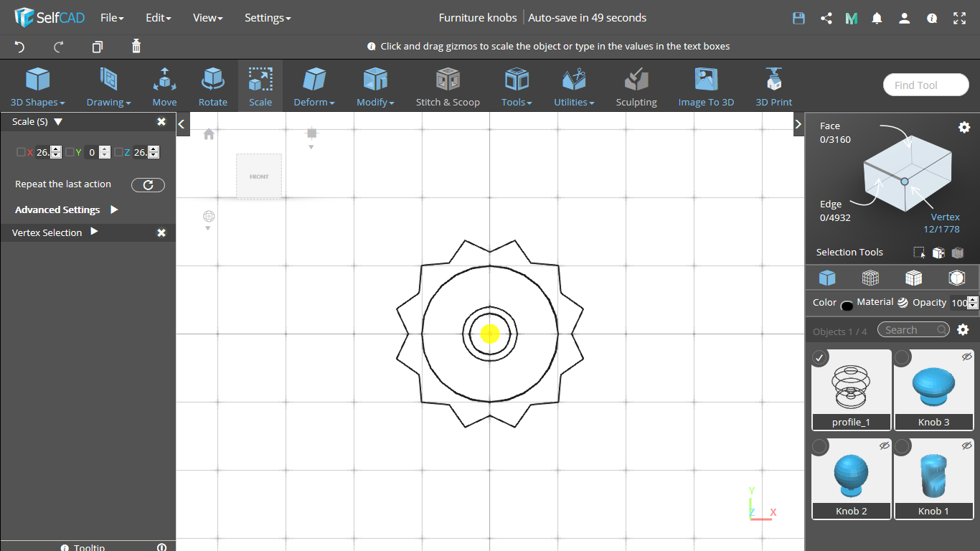This screenshot has height=551, width=980.
Task: Toggle the Y axis scale checkbox
Action: coord(70,152)
